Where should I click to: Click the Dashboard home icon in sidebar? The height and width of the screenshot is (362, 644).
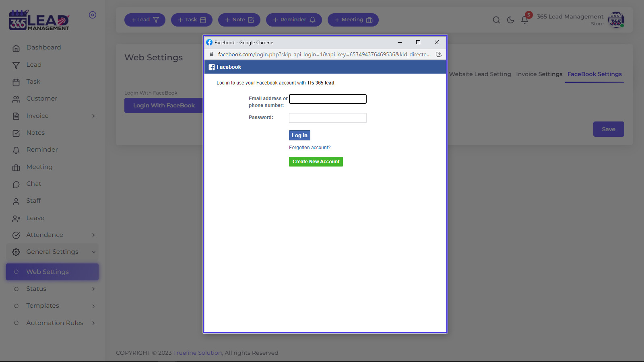coord(16,48)
